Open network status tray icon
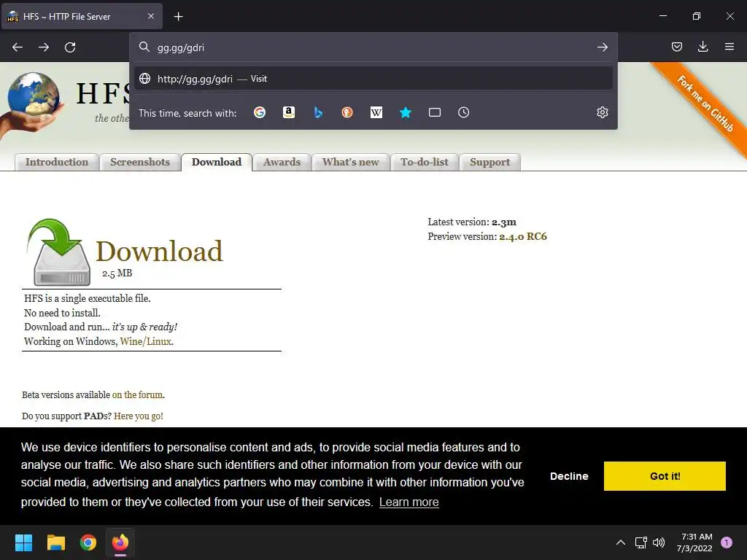 click(x=640, y=542)
